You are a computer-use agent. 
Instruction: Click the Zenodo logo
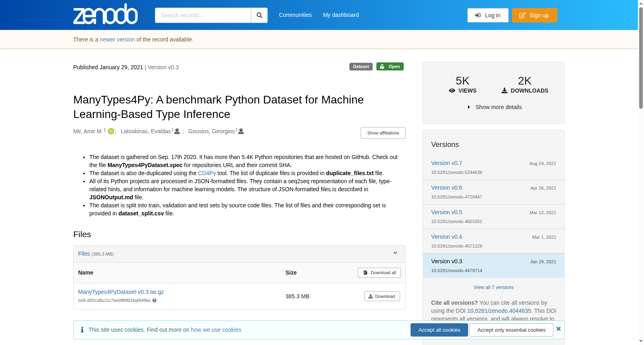coord(105,14)
